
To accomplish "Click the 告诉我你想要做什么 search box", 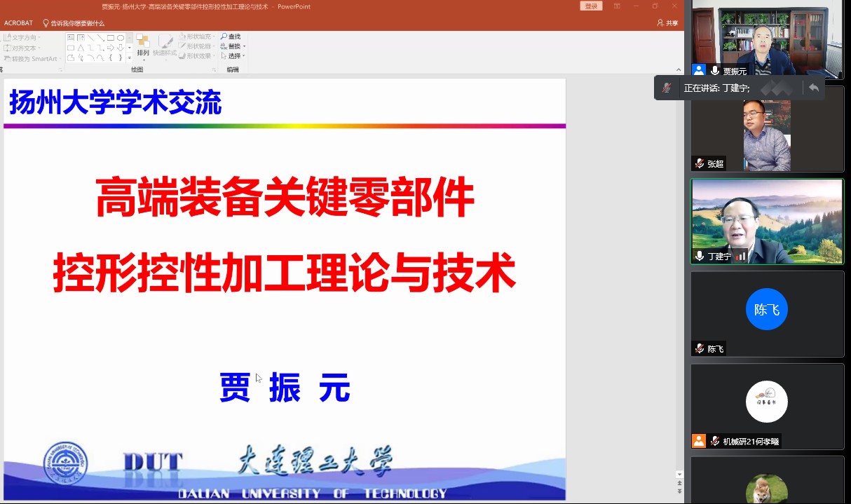I will (x=77, y=23).
